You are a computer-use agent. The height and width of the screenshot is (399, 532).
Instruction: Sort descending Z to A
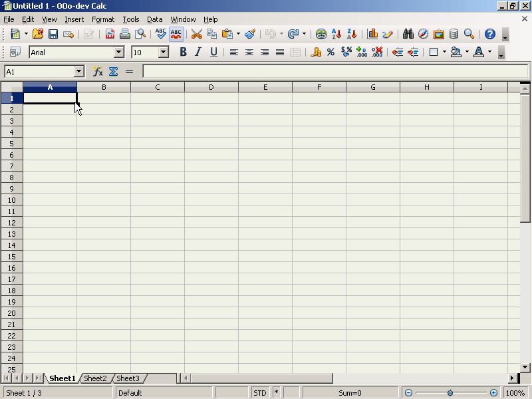[352, 34]
